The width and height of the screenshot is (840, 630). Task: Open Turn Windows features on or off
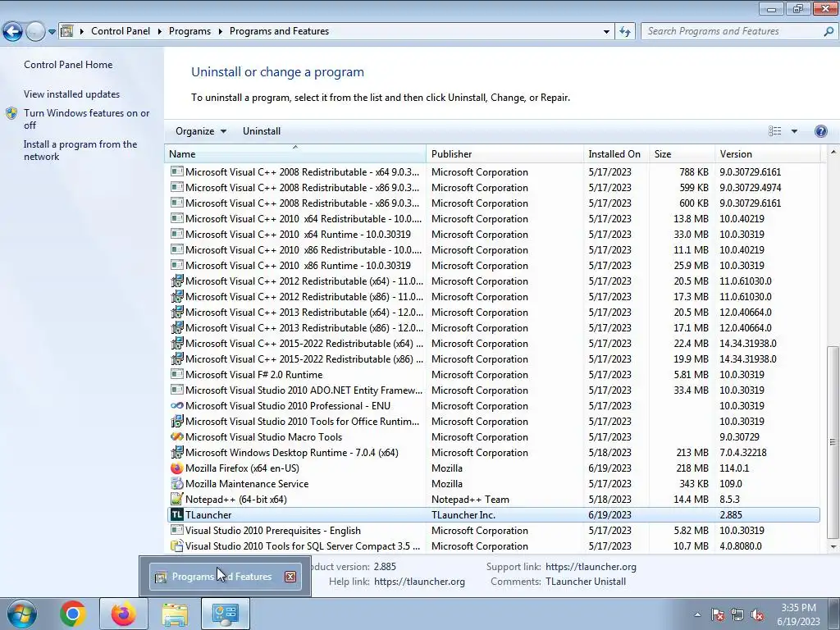[86, 119]
